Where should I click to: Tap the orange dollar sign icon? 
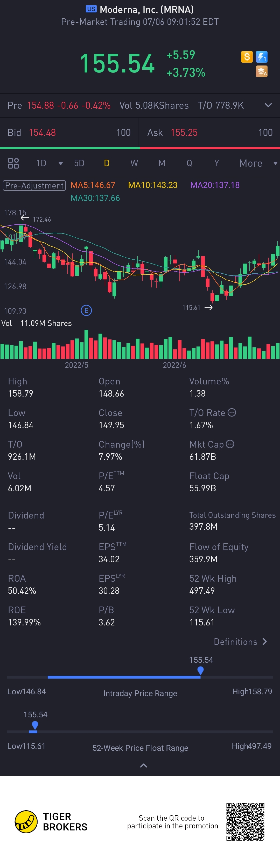(x=247, y=57)
